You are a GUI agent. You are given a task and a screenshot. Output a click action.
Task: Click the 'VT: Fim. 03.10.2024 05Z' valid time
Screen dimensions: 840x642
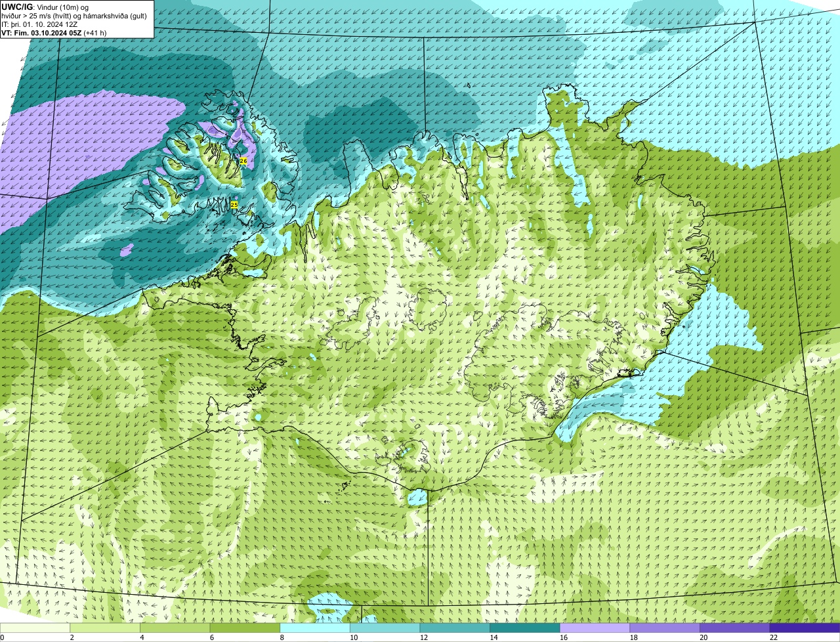(41, 33)
